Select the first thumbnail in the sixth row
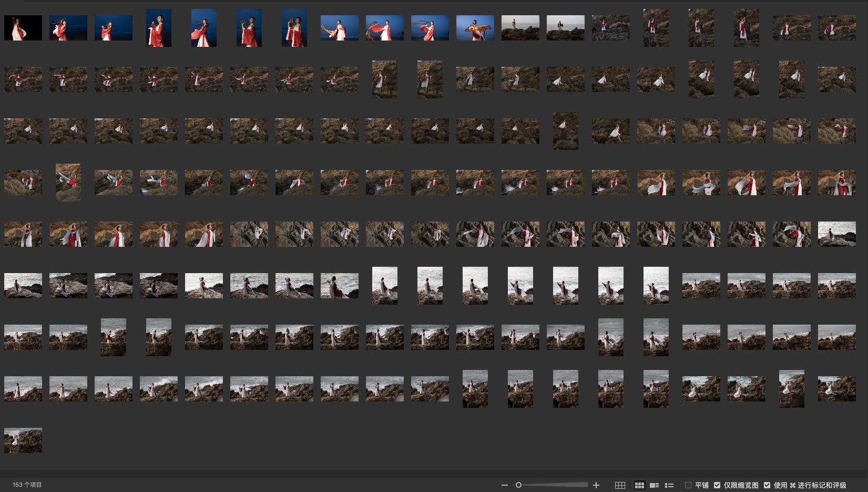Screen dimensions: 868x492 23,286
